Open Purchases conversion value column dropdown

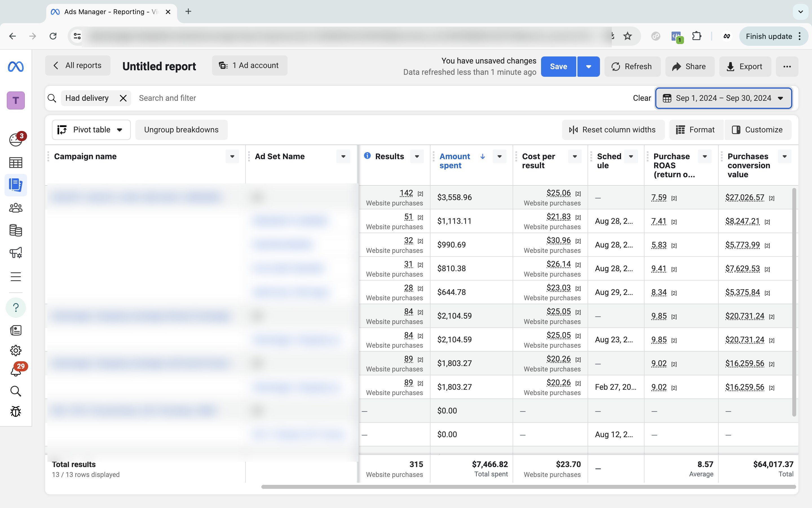click(785, 157)
